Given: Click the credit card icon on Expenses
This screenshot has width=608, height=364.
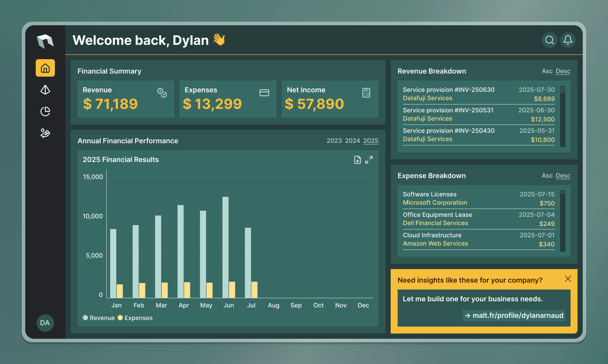Looking at the screenshot, I should click(x=264, y=93).
